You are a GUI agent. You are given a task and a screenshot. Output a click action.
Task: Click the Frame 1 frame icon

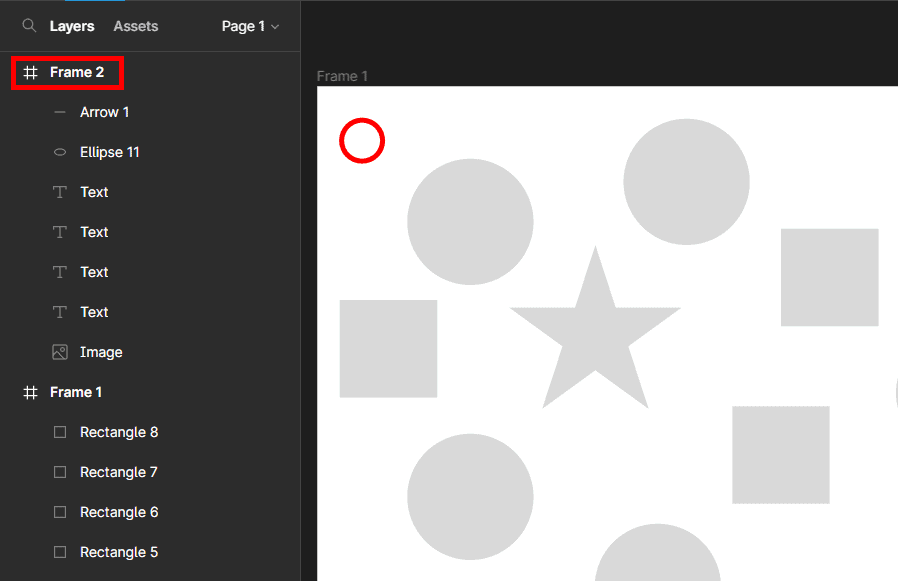point(31,393)
